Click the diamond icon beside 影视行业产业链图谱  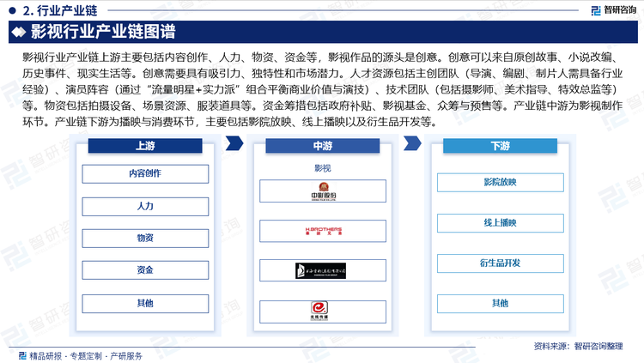point(19,32)
